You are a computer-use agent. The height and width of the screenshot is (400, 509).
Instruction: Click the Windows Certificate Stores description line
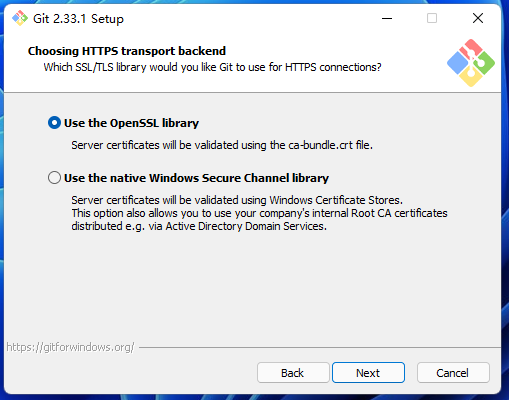pos(237,200)
